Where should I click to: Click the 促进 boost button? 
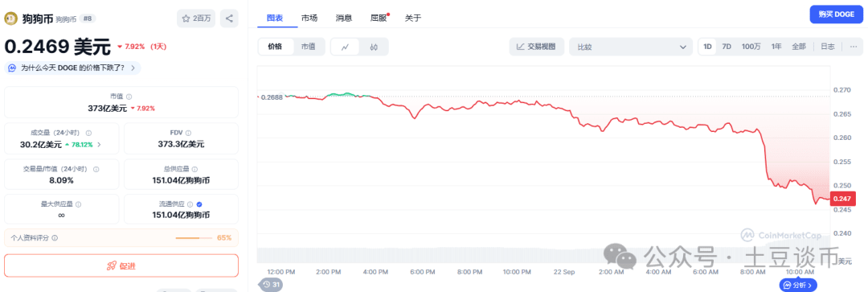[121, 266]
